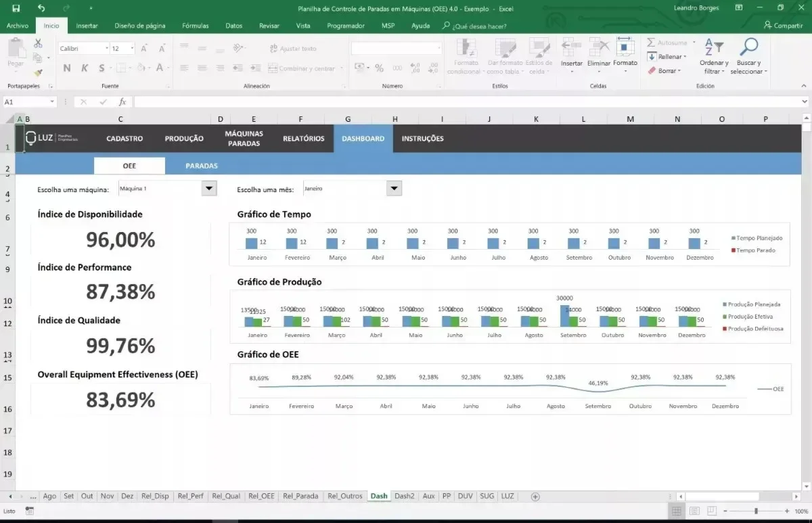Click the Buscar y seleccionar magnifier

pyautogui.click(x=748, y=47)
